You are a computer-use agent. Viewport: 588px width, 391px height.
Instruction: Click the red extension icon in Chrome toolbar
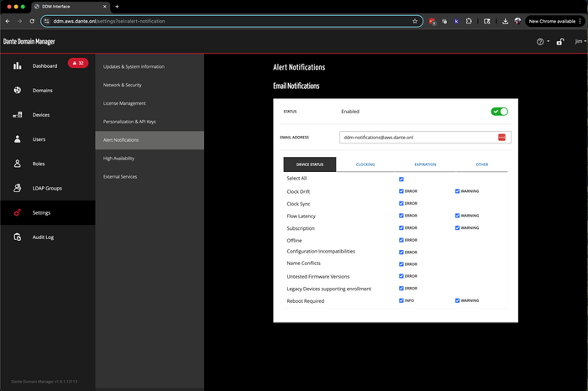(433, 21)
